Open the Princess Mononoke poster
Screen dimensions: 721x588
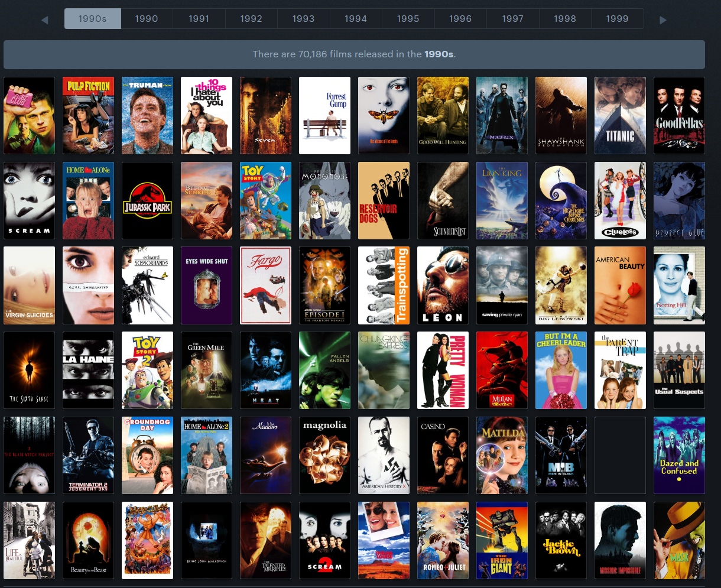point(325,201)
